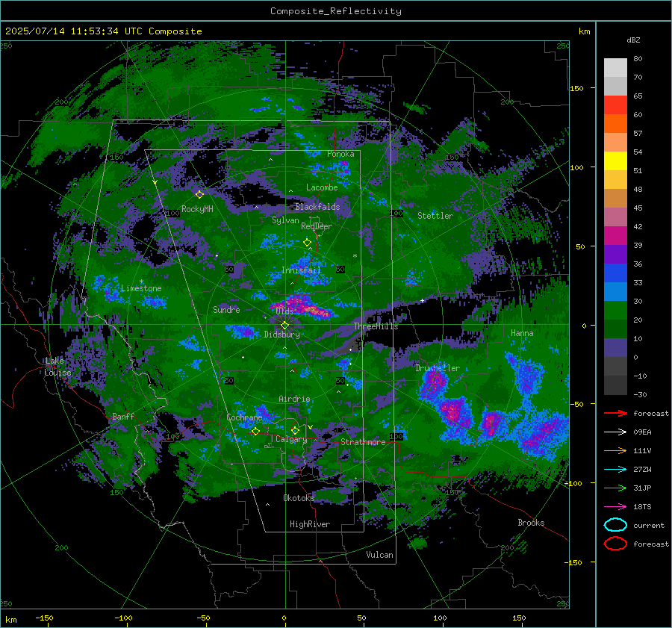672x628 pixels.
Task: Click the Brooks label
Action: point(531,523)
